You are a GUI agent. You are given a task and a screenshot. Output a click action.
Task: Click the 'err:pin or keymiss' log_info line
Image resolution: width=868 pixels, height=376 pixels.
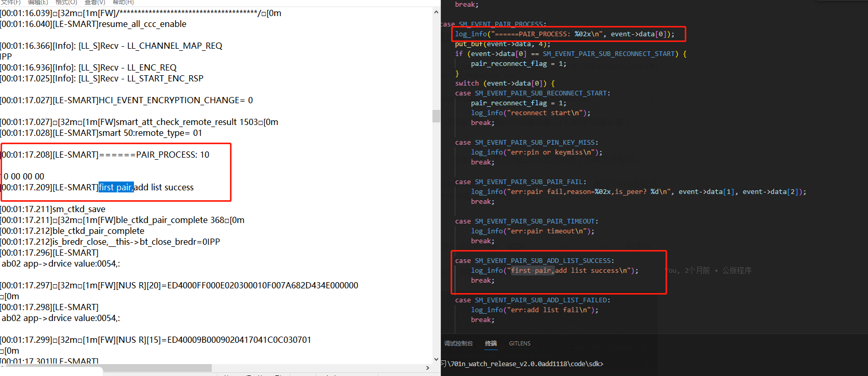(x=537, y=152)
